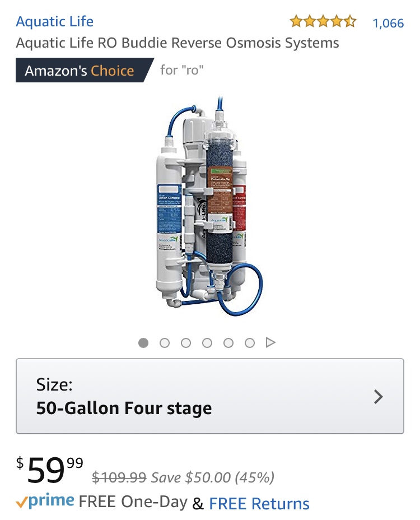This screenshot has width=420, height=520.
Task: Select the third image carousel dot
Action: pyautogui.click(x=185, y=342)
